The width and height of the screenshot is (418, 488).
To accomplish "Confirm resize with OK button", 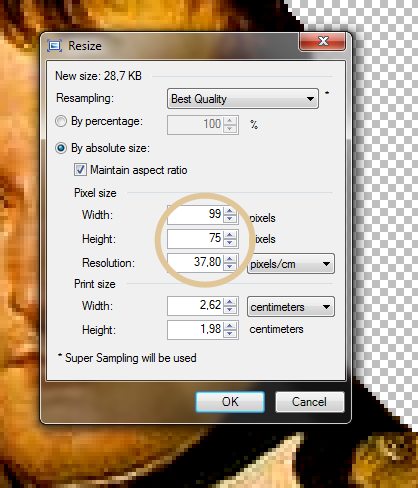I will click(x=230, y=402).
